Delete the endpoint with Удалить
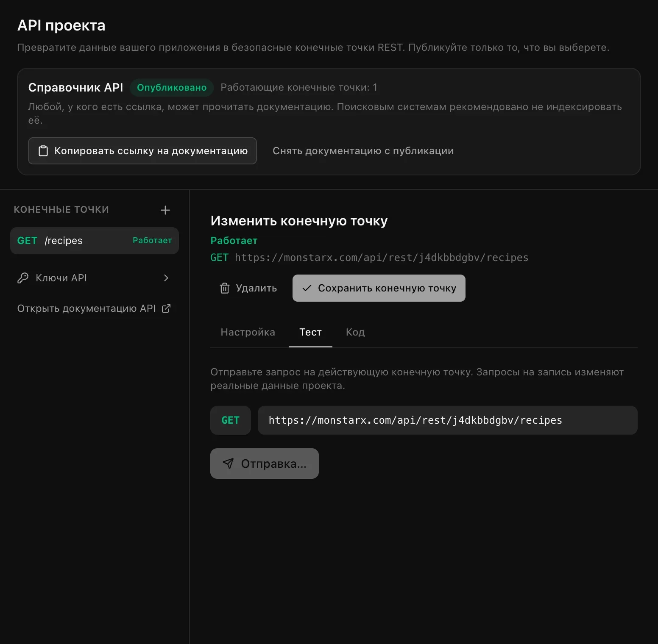Image resolution: width=658 pixels, height=644 pixels. [x=248, y=288]
